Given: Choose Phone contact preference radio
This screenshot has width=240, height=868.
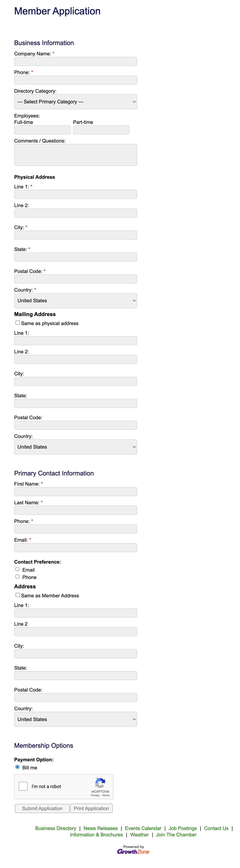Looking at the screenshot, I should (x=17, y=577).
